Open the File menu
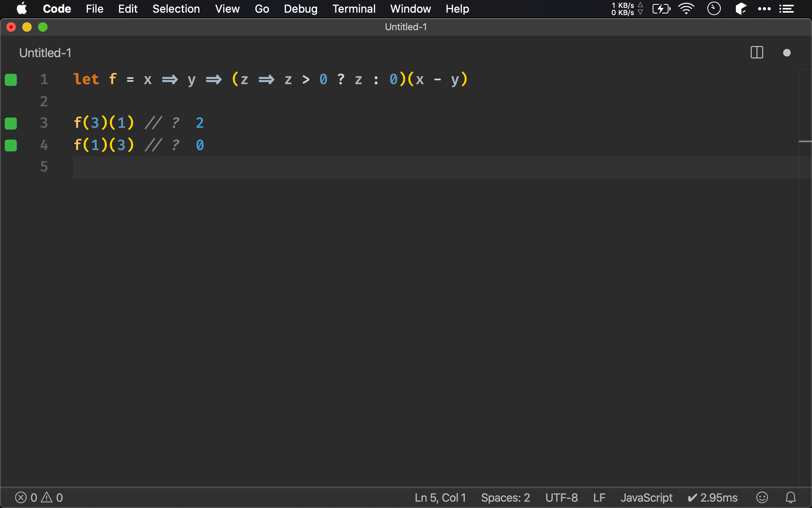 click(94, 9)
